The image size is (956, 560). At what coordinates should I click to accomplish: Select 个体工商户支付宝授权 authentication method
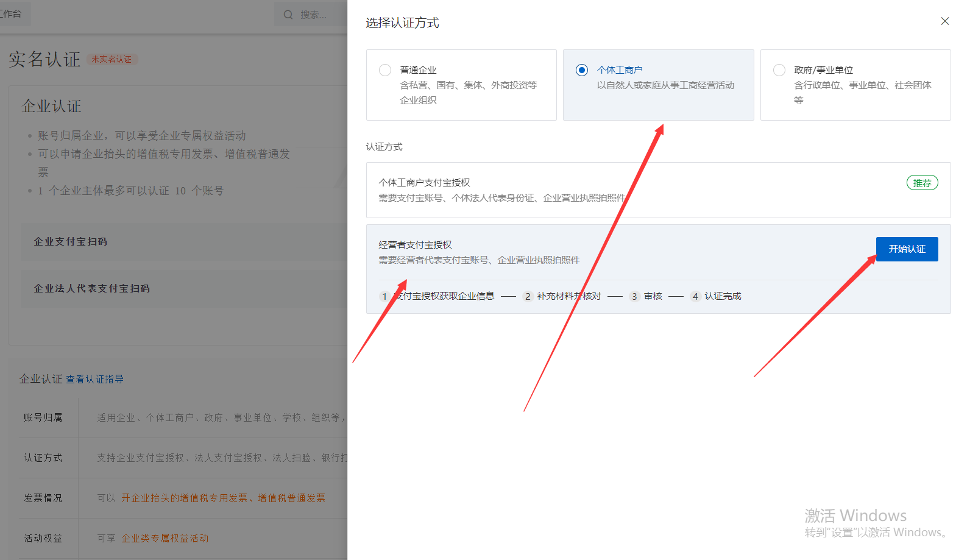424,183
